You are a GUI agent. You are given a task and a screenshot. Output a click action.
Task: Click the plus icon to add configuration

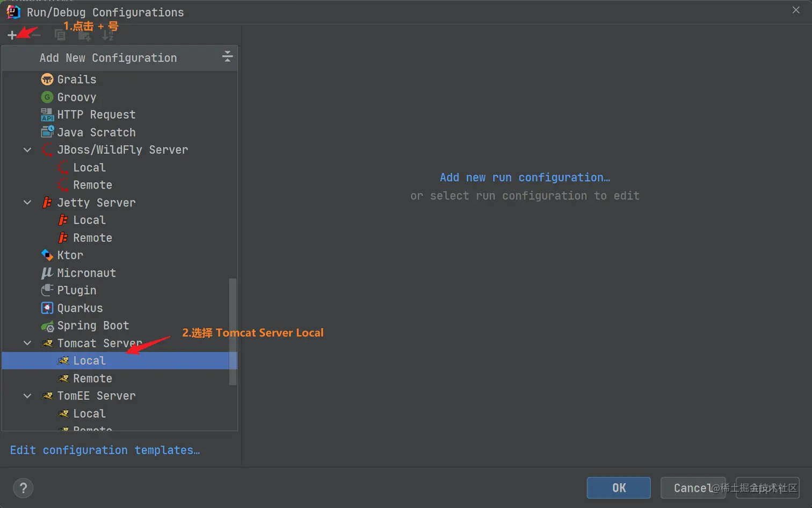[x=12, y=35]
